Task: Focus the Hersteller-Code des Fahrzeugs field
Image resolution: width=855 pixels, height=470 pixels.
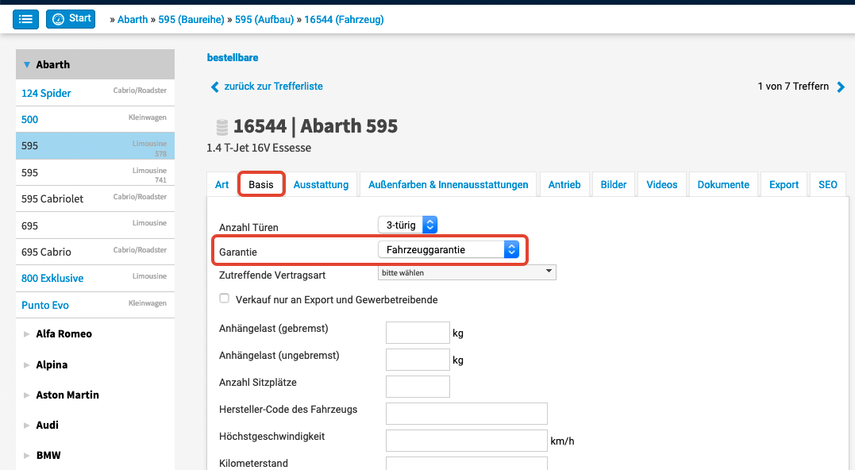Action: click(x=467, y=414)
